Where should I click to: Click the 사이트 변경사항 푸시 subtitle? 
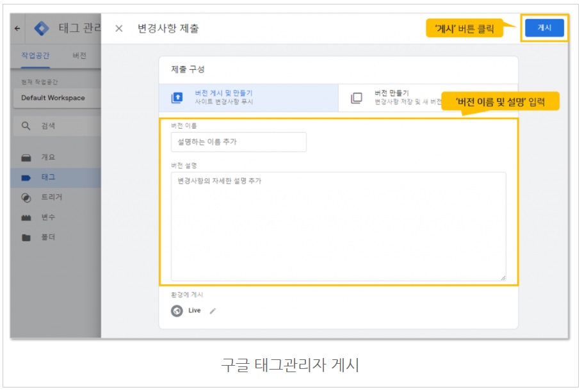coord(224,102)
